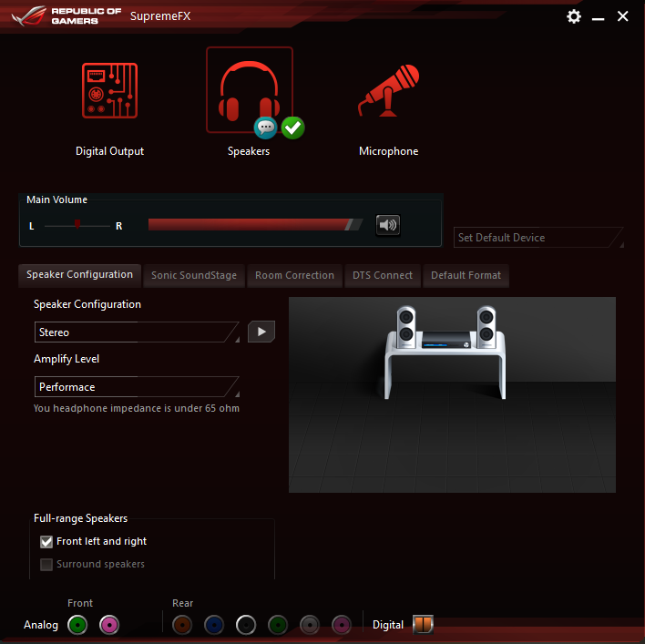
Task: Click the rear pink analog jack
Action: [342, 625]
